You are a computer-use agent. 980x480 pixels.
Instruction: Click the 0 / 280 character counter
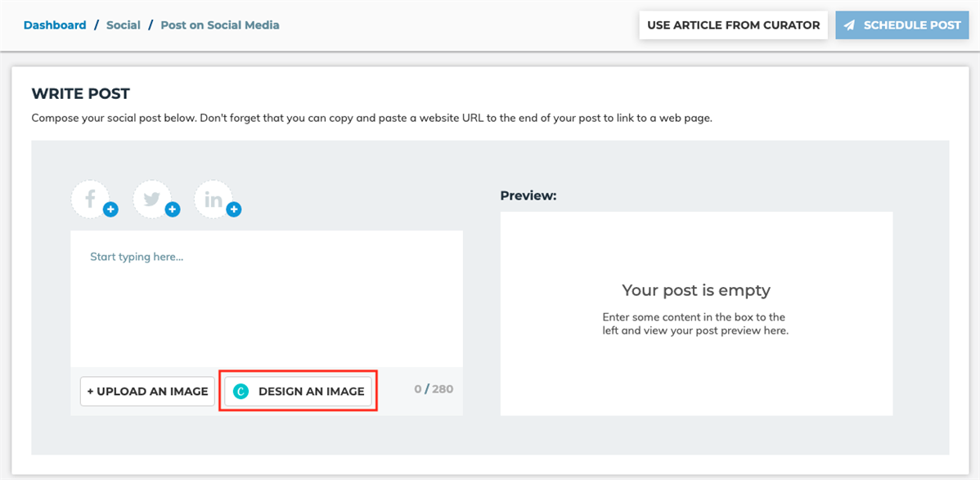coord(434,389)
